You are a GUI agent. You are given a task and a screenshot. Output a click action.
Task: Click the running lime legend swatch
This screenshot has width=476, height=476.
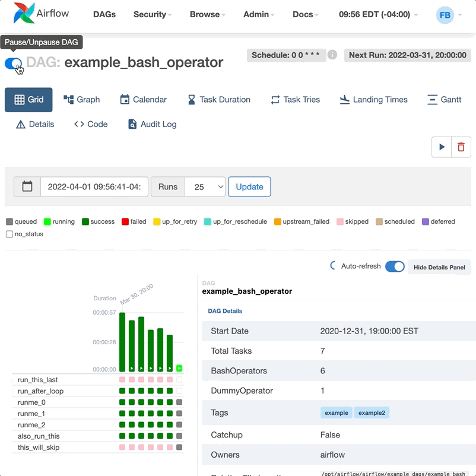[47, 221]
